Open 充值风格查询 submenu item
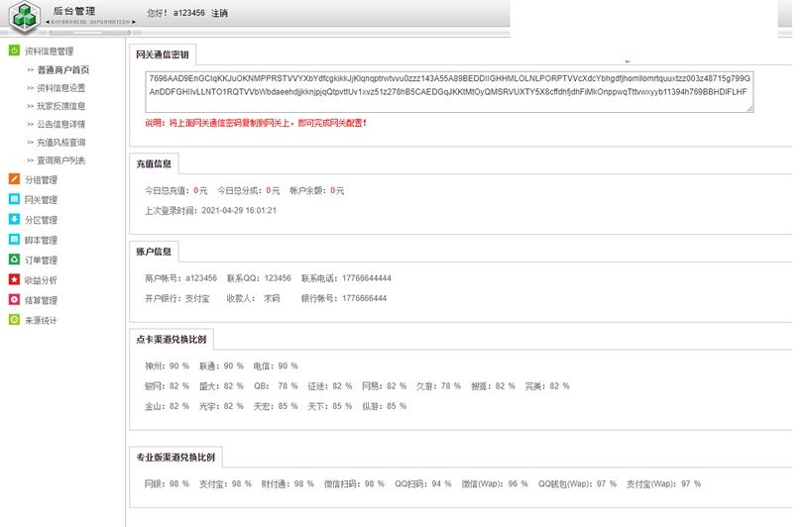 click(x=61, y=143)
